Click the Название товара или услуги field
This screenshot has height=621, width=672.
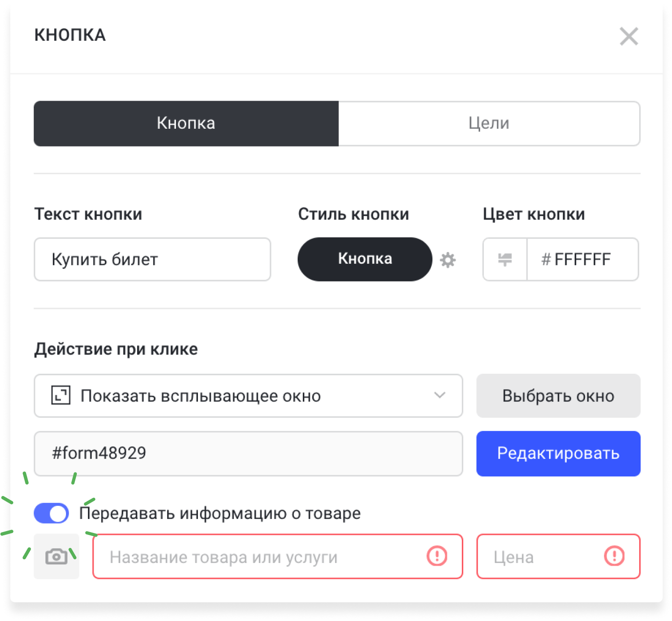click(x=278, y=556)
